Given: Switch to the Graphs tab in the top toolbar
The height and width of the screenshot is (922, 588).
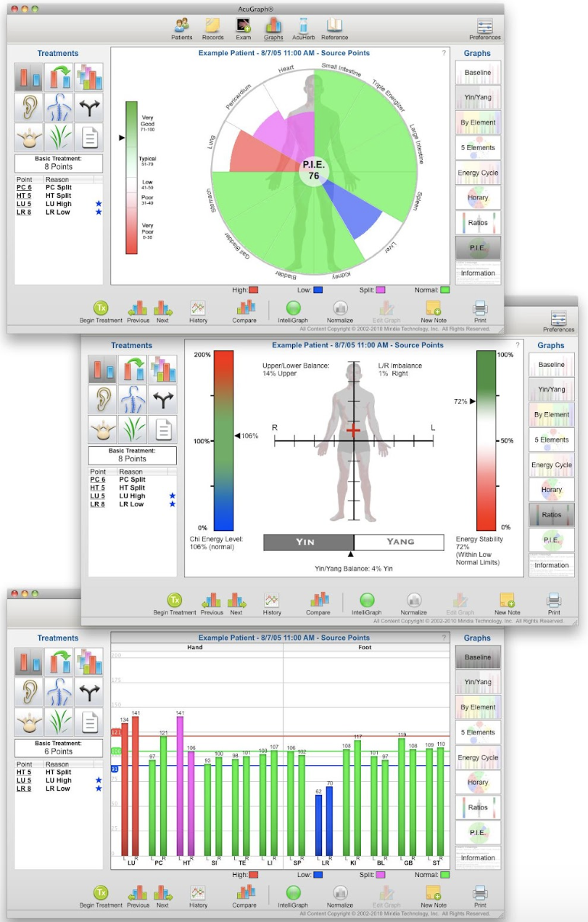Looking at the screenshot, I should point(273,27).
